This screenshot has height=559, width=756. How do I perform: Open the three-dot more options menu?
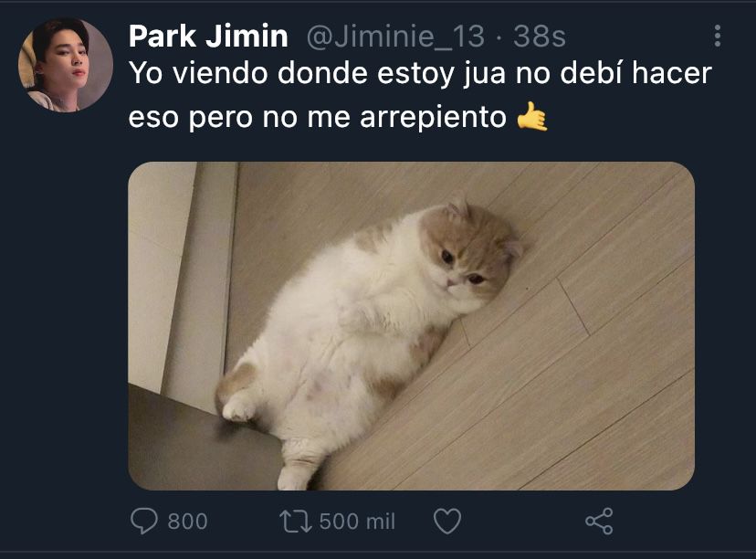[718, 37]
